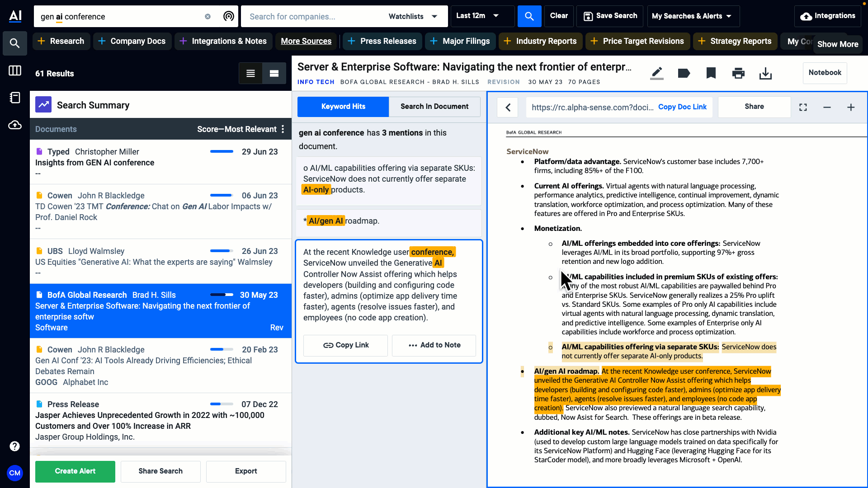
Task: Add the Major Filings filter
Action: (460, 41)
